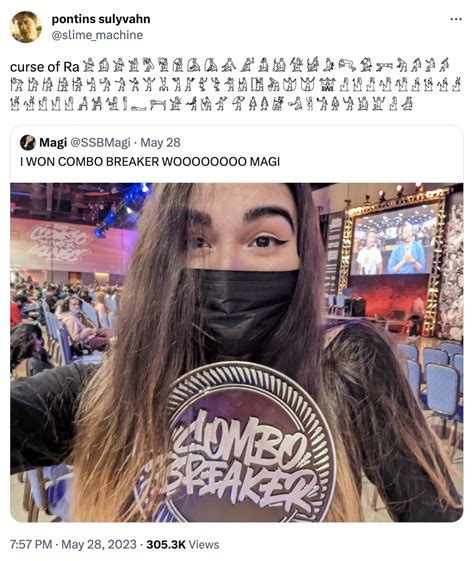Viewport: 474px width, 561px height.
Task: Click Magi's small avatar in quoted tweet
Action: tap(28, 143)
